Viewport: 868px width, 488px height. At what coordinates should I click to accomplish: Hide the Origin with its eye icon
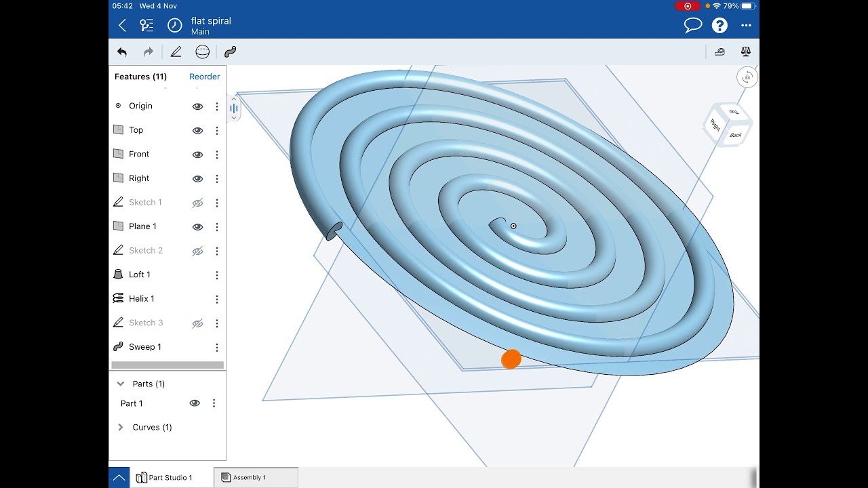(198, 106)
